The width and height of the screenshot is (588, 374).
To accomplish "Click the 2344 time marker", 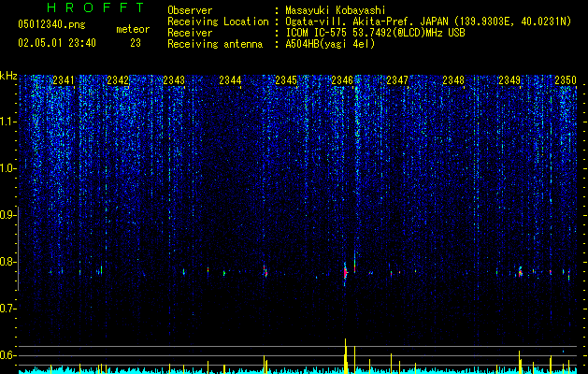I will [230, 80].
